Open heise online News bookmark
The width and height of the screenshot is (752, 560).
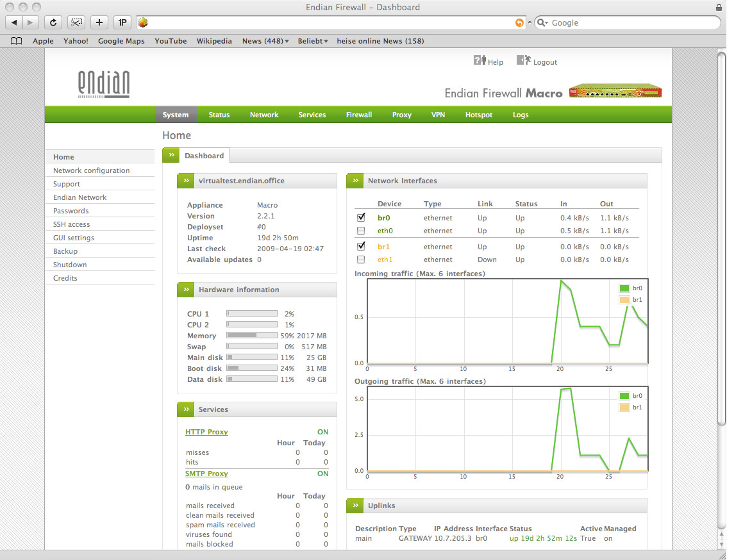point(380,41)
